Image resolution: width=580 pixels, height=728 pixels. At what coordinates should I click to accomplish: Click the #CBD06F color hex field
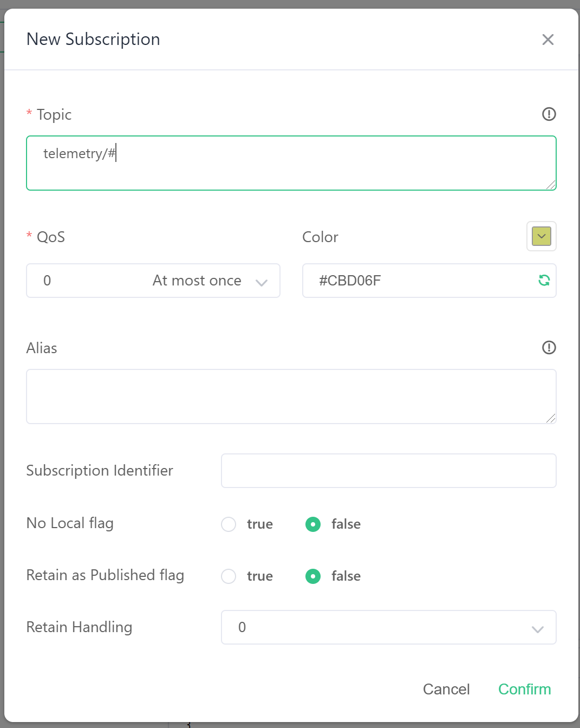coord(417,281)
